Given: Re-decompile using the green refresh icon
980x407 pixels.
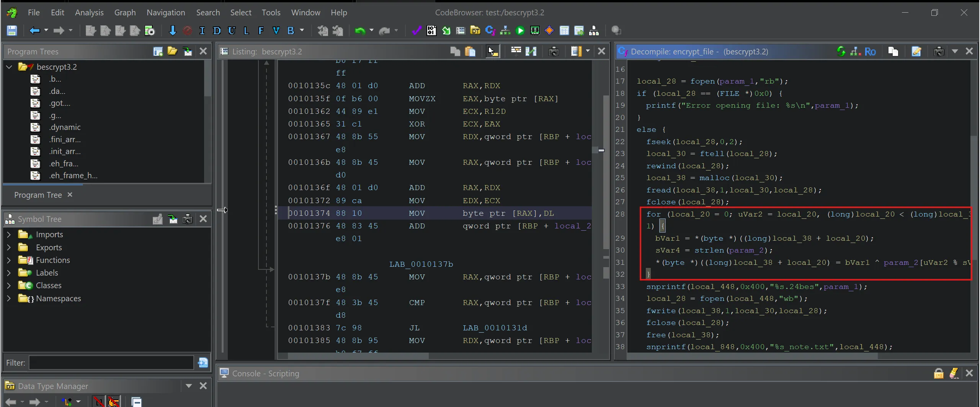Looking at the screenshot, I should pyautogui.click(x=841, y=51).
